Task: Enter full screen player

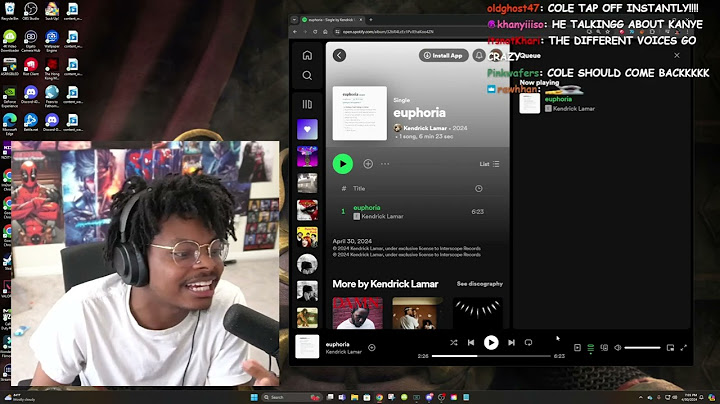Action: point(684,348)
